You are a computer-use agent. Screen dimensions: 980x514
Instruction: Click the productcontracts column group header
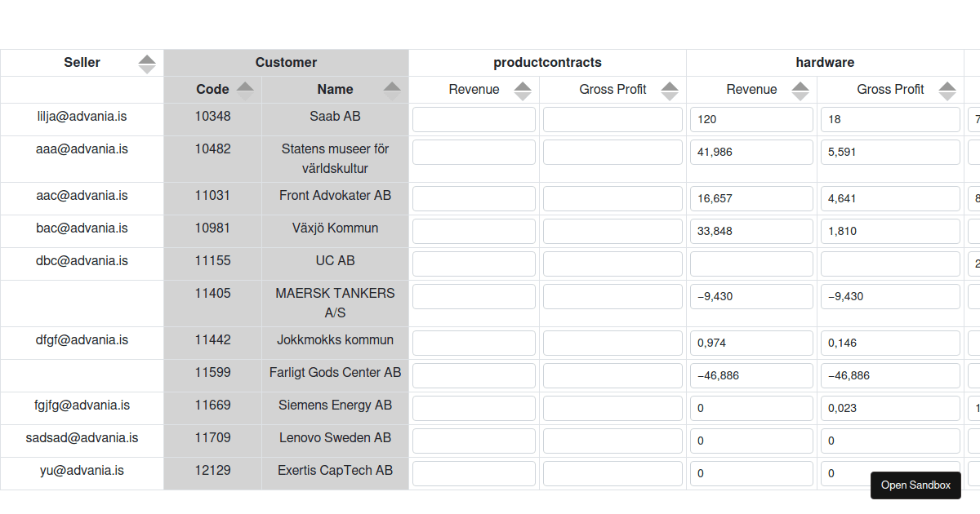pos(547,63)
